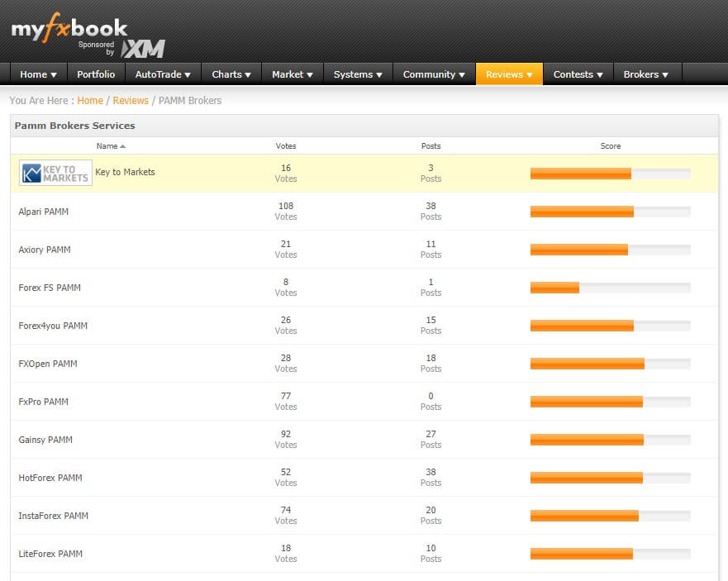728x581 pixels.
Task: Click the PAMM Brokers breadcrumb text
Action: pyautogui.click(x=190, y=101)
